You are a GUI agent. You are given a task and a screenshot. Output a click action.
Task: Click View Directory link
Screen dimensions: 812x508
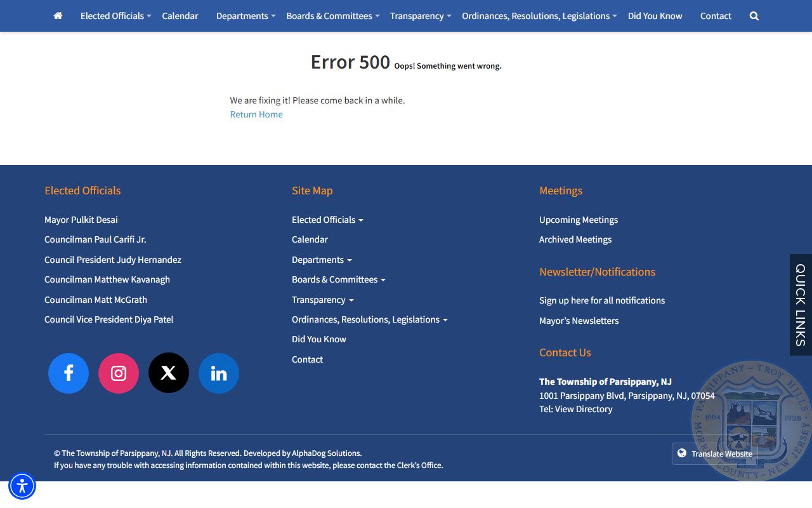tap(584, 409)
